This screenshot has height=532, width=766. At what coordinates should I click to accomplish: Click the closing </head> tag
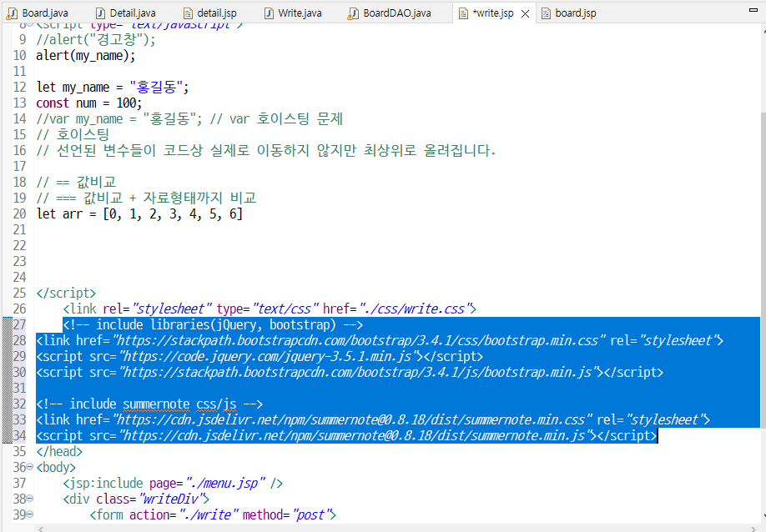[x=59, y=451]
